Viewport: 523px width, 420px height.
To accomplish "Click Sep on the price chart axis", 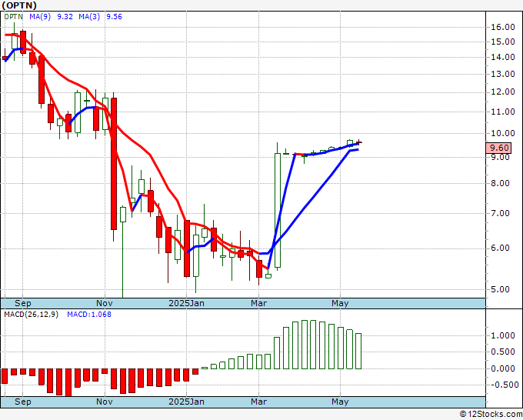I will point(22,303).
